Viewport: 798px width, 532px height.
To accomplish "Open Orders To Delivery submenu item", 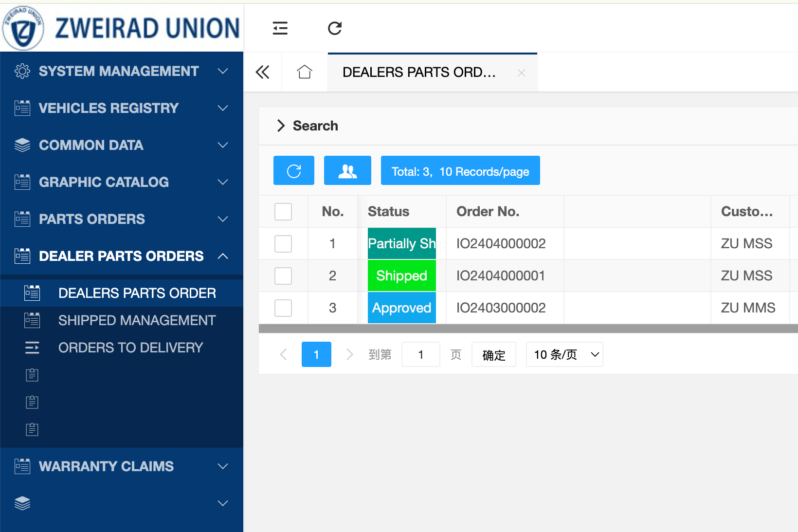I will coord(122,348).
